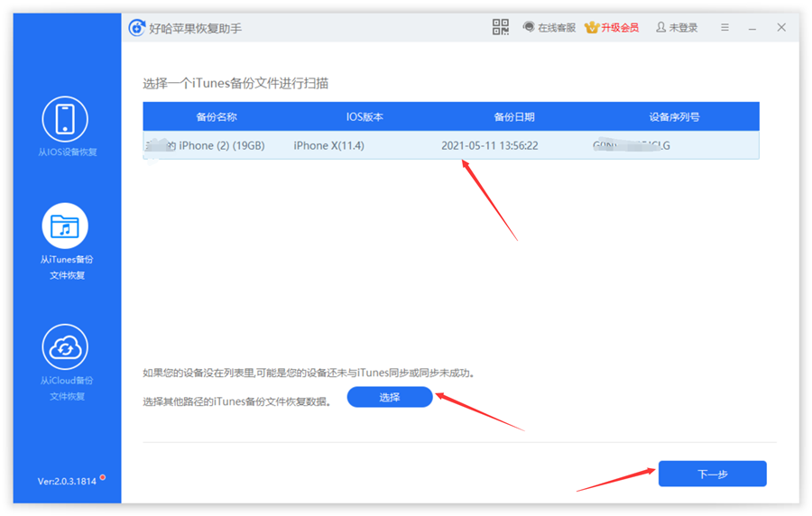This screenshot has height=516, width=812.
Task: Click the 备份名称 column header
Action: click(217, 117)
